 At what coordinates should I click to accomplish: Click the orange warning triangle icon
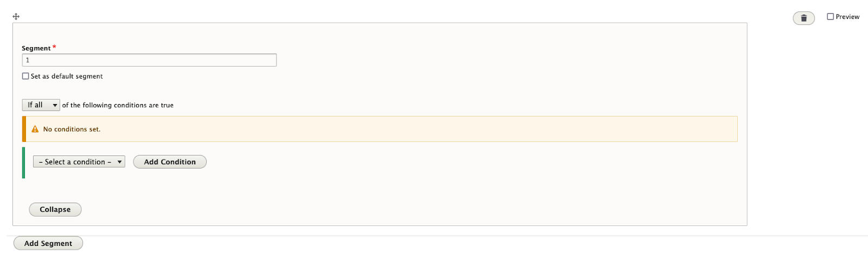point(35,129)
